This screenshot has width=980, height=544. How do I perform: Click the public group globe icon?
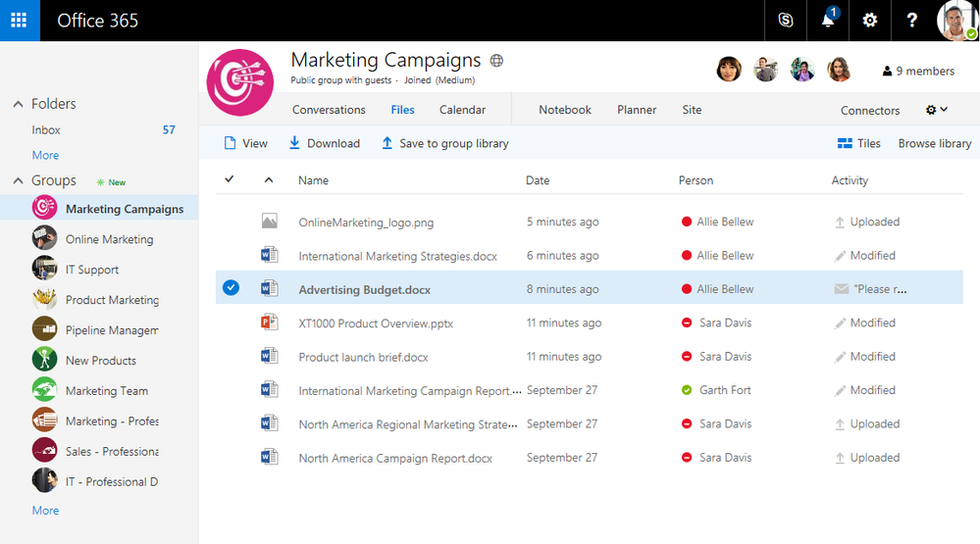point(497,61)
